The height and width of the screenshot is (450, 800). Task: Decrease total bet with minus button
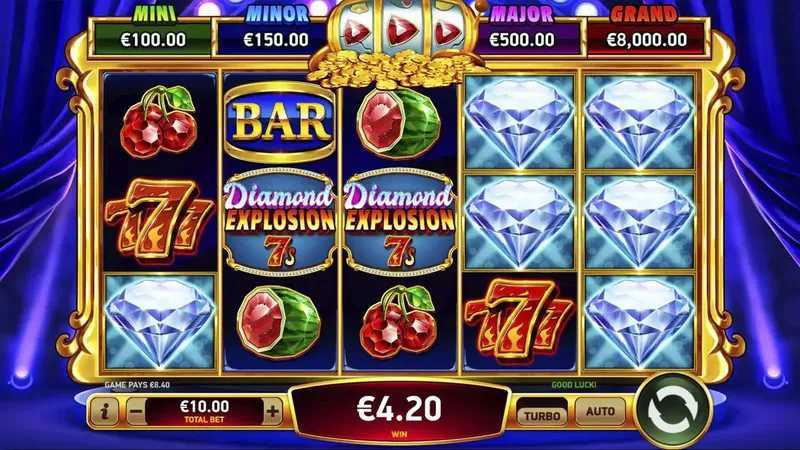pos(136,412)
